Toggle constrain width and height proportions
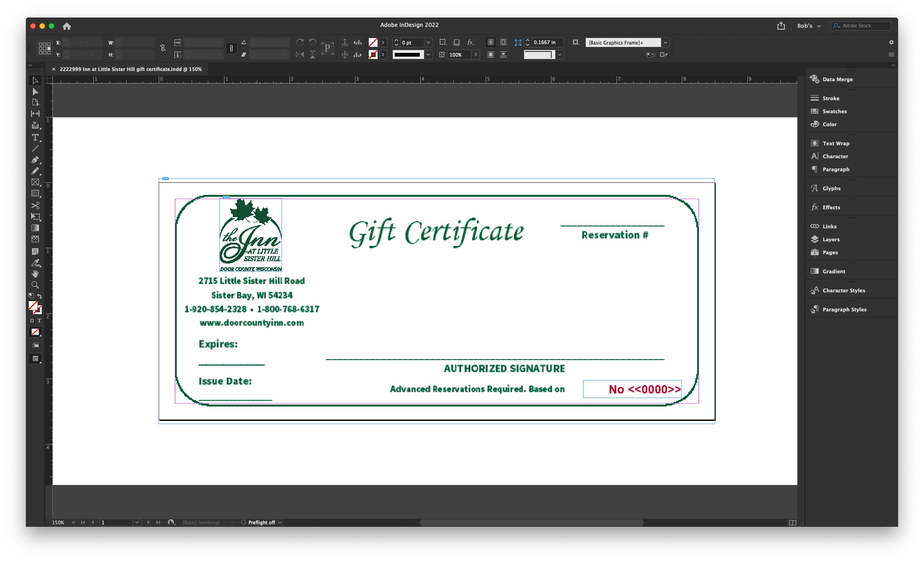The image size is (924, 561). click(x=163, y=48)
